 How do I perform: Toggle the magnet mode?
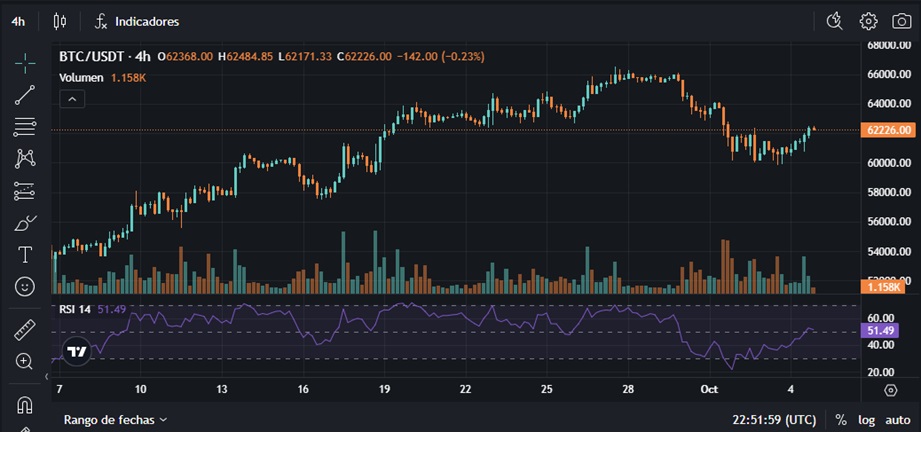pyautogui.click(x=25, y=405)
